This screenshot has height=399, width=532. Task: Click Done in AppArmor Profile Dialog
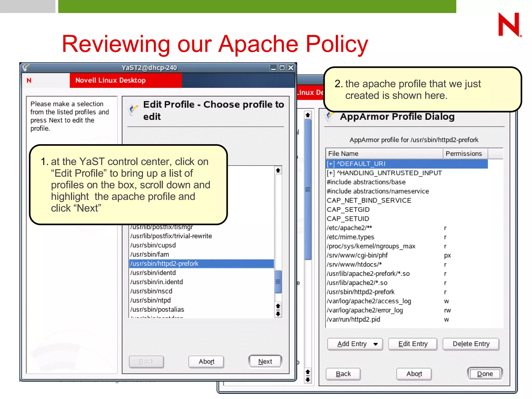click(x=485, y=374)
